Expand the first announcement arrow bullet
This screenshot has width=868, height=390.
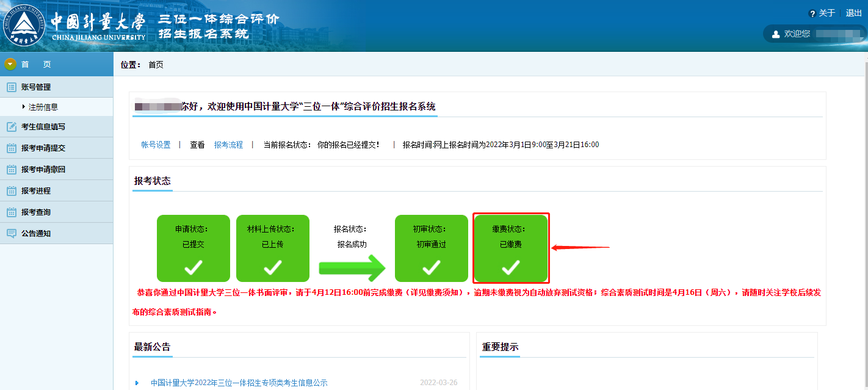[x=137, y=383]
